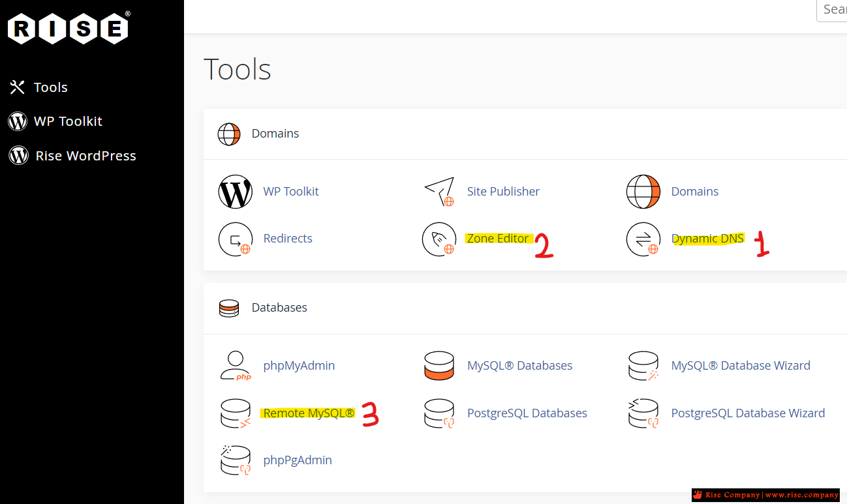Click the Zone Editor icon
This screenshot has width=847, height=504.
[x=439, y=239]
